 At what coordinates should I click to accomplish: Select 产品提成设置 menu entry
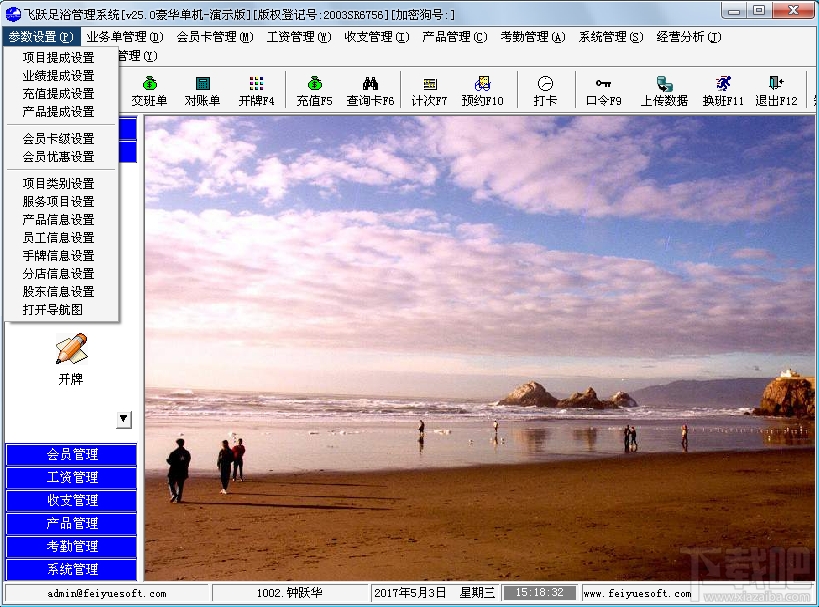coord(61,111)
